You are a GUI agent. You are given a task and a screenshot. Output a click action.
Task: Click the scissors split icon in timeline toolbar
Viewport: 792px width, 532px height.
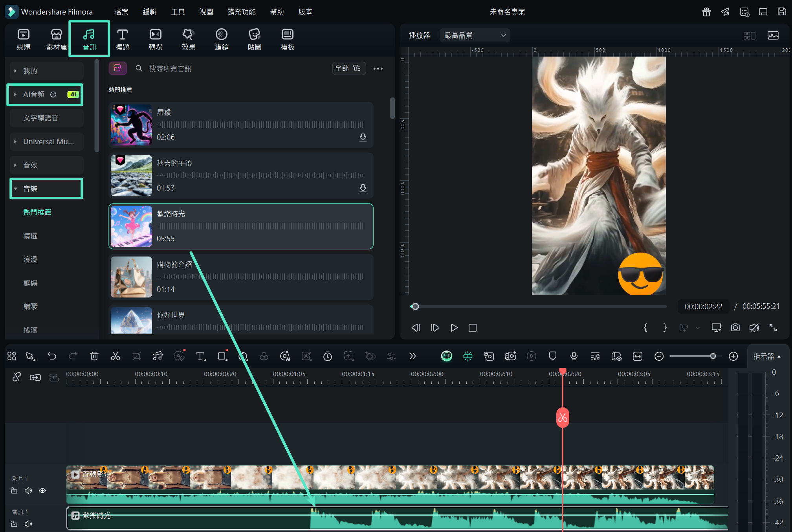click(115, 356)
